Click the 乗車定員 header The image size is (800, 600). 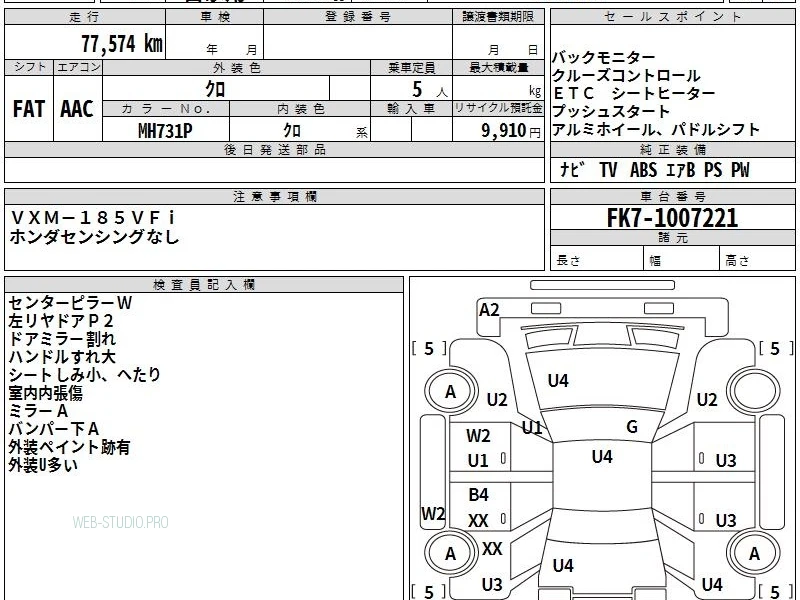(411, 67)
